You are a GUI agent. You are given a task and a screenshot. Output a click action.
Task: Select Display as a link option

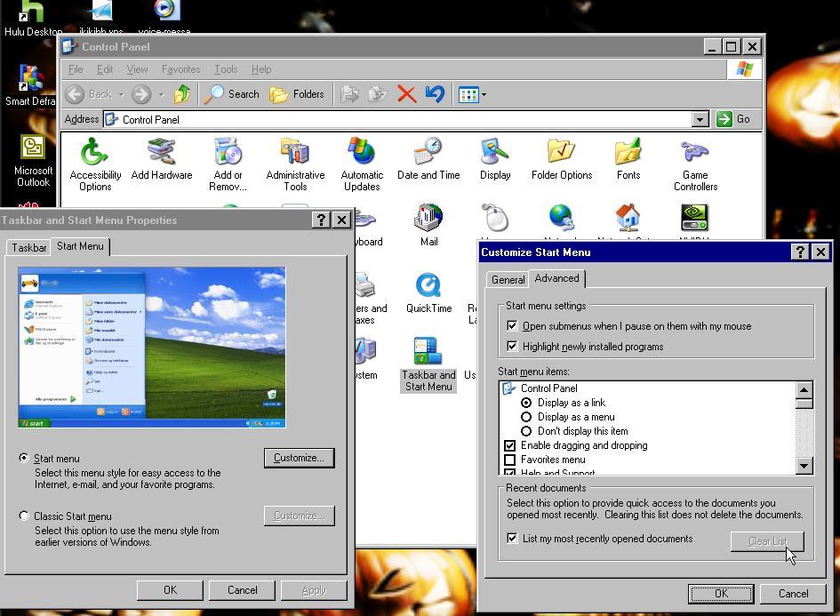pyautogui.click(x=526, y=403)
